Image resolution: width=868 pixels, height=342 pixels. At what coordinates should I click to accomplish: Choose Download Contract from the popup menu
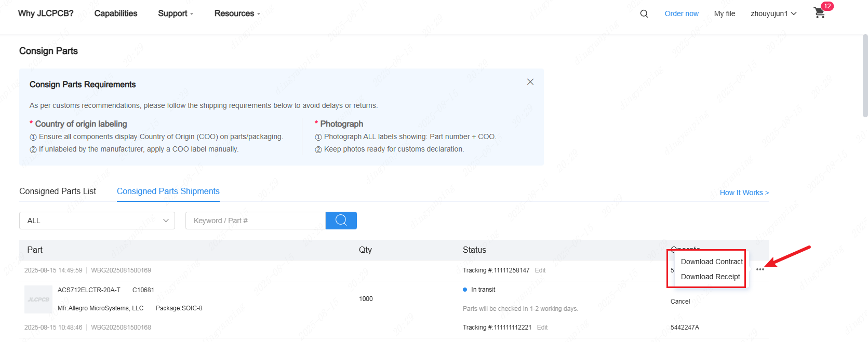click(712, 262)
